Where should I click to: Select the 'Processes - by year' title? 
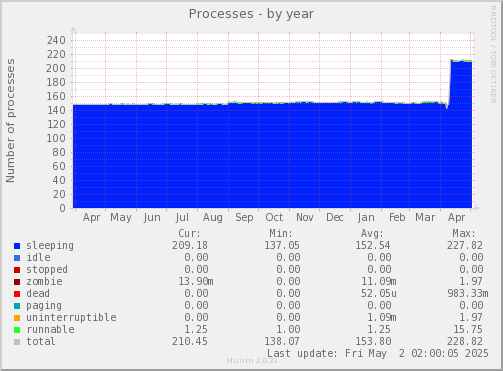(251, 14)
